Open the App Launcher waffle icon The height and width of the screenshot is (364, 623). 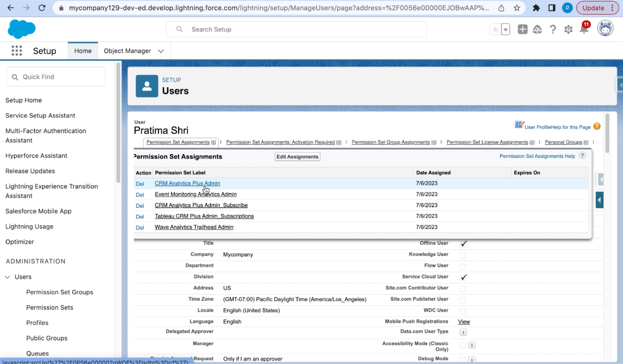point(16,51)
